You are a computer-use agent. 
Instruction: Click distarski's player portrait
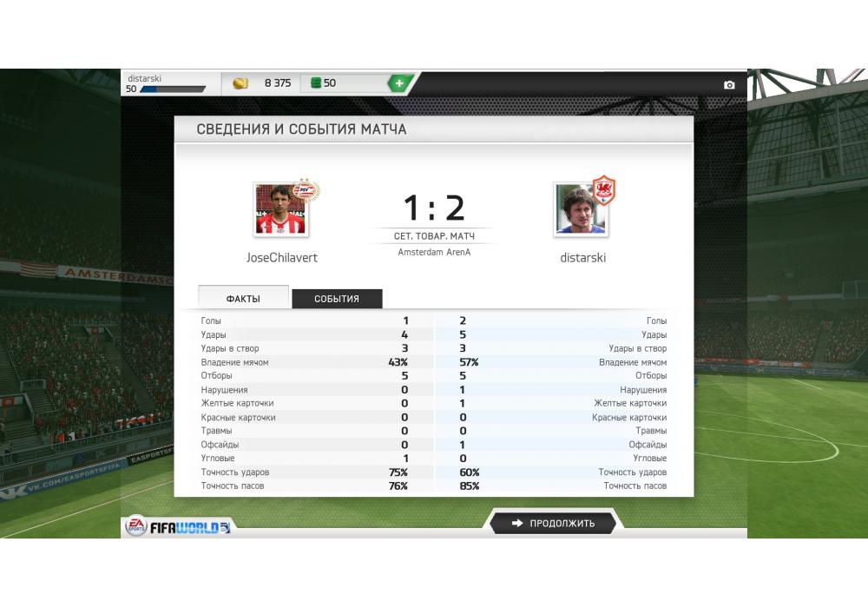pyautogui.click(x=581, y=210)
